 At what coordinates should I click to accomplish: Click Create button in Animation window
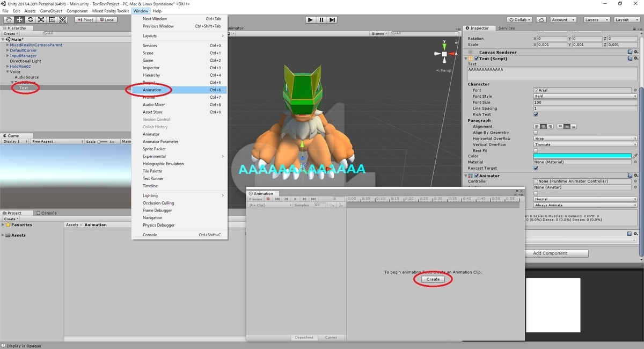433,279
